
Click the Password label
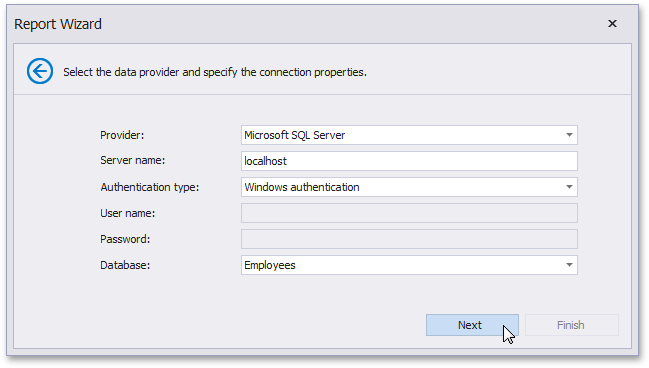point(125,239)
